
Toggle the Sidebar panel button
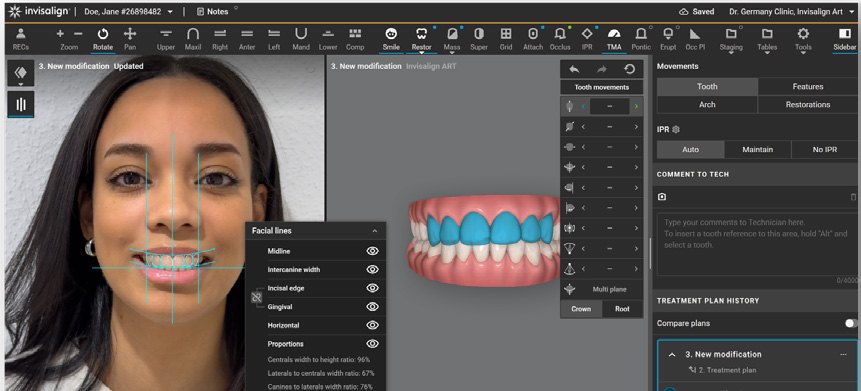pos(845,39)
